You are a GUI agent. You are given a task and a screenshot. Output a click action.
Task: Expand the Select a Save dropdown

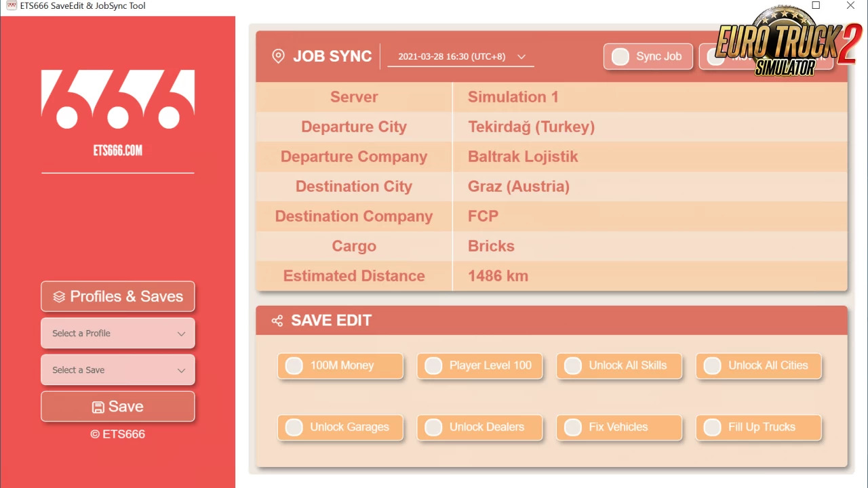click(x=118, y=370)
